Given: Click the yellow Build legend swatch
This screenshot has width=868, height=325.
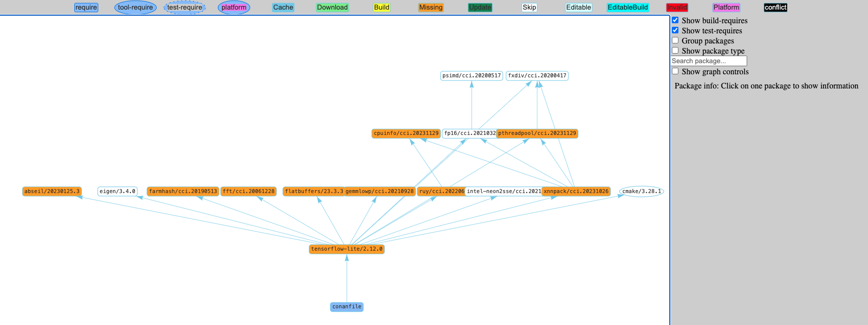Looking at the screenshot, I should (381, 8).
